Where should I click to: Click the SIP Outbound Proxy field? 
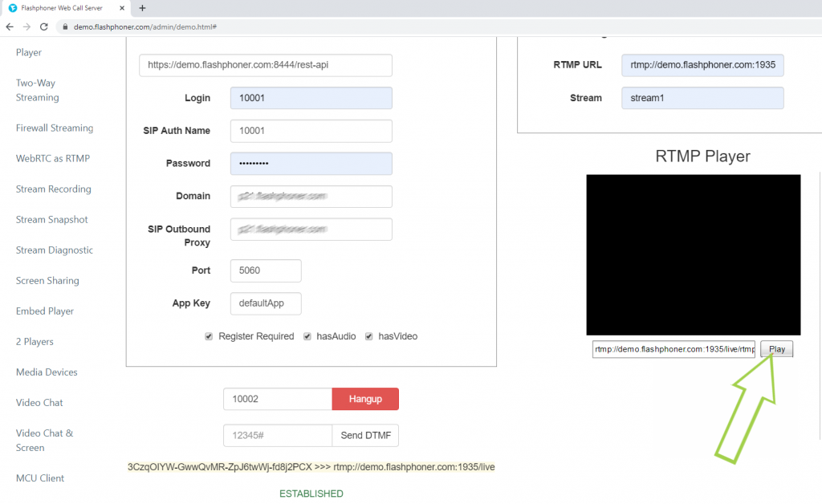(311, 230)
